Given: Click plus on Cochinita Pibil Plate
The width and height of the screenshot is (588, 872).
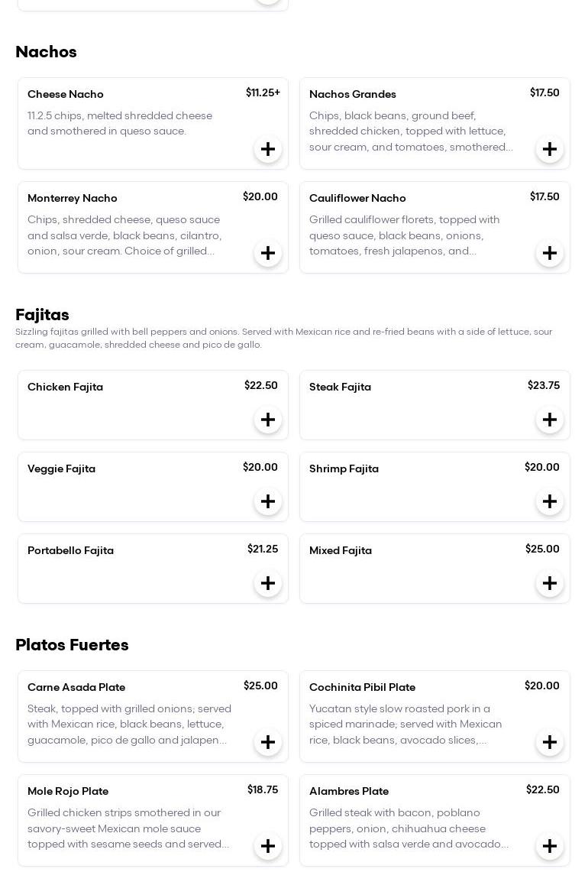Looking at the screenshot, I should click(x=550, y=742).
